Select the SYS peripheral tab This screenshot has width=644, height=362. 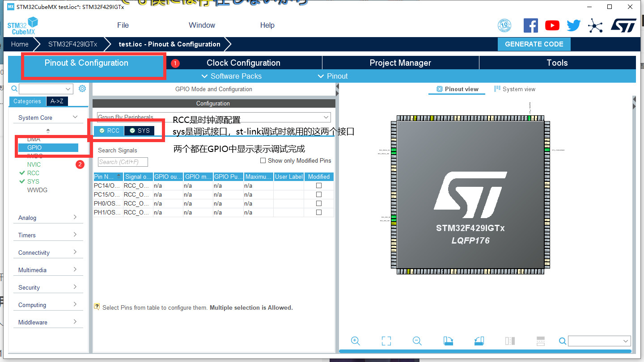pos(140,130)
